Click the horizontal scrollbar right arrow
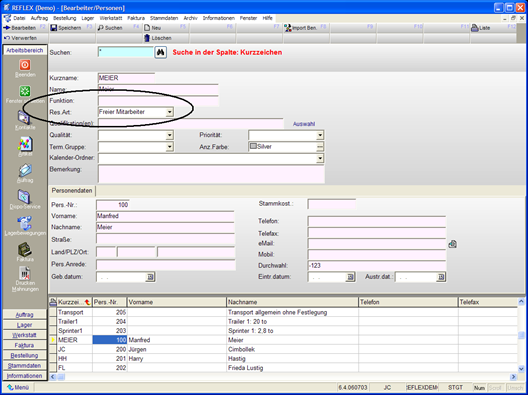This screenshot has width=528, height=395. (514, 377)
